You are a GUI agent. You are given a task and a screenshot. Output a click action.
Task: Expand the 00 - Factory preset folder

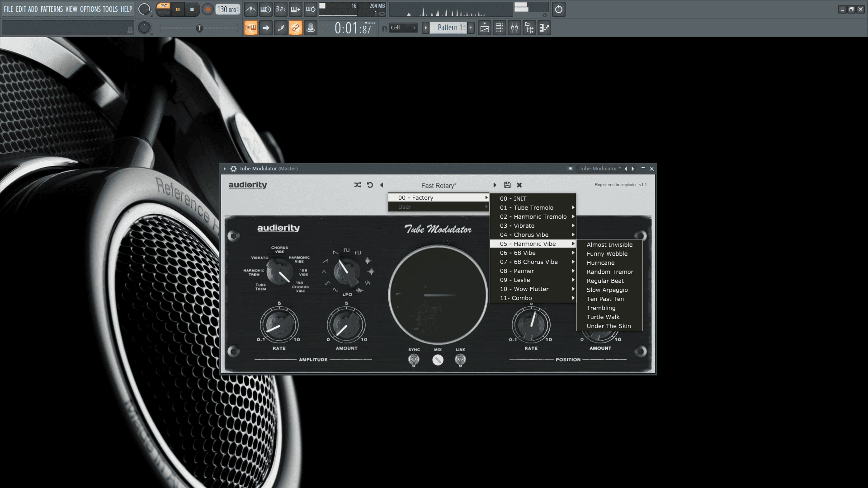click(x=439, y=198)
